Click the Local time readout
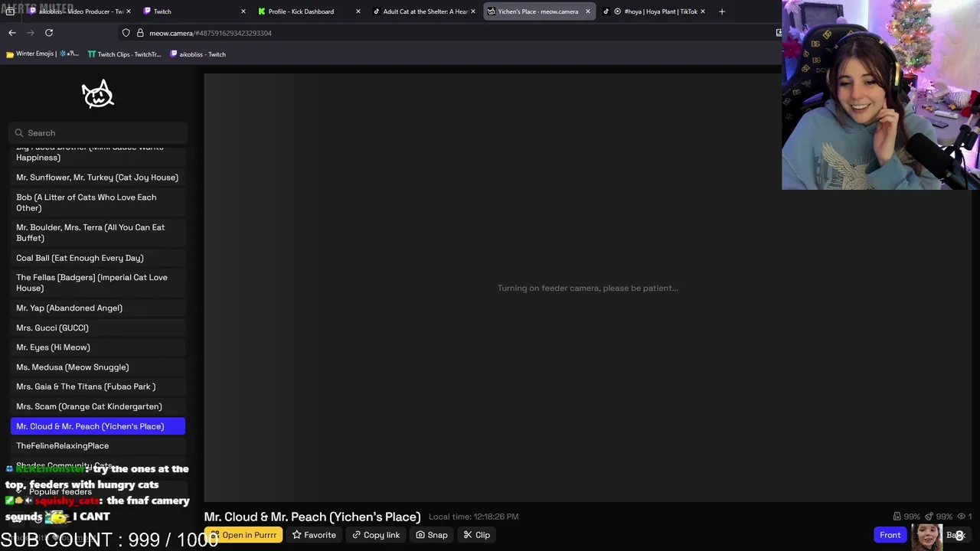 [473, 517]
